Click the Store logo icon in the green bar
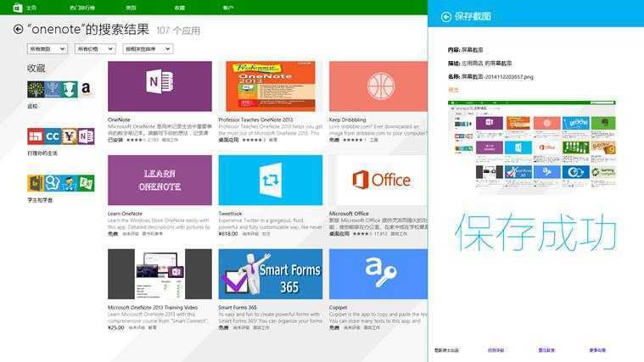Image resolution: width=644 pixels, height=362 pixels. pos(17,8)
